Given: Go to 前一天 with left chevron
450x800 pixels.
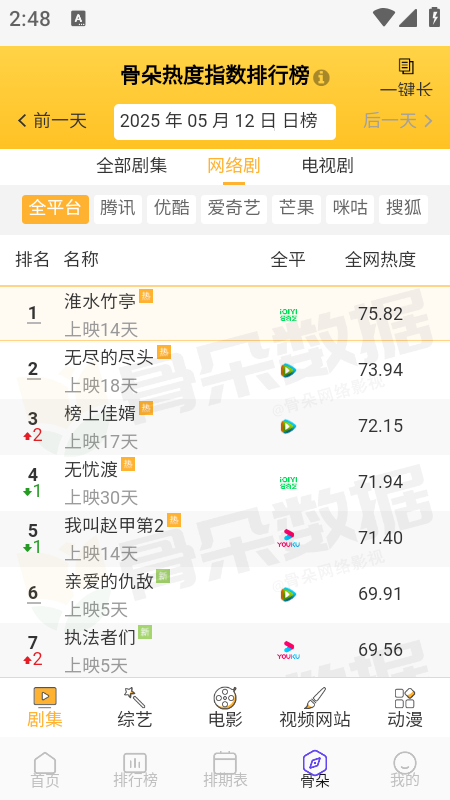Looking at the screenshot, I should [x=52, y=121].
